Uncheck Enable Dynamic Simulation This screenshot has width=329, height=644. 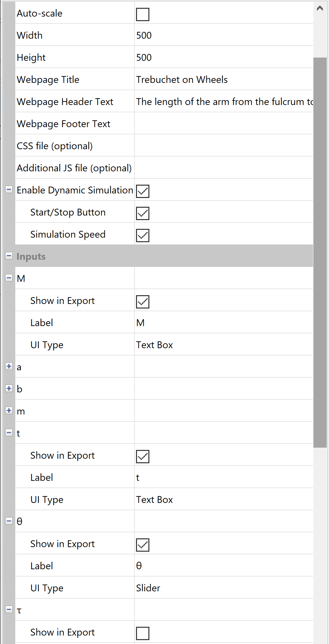143,191
